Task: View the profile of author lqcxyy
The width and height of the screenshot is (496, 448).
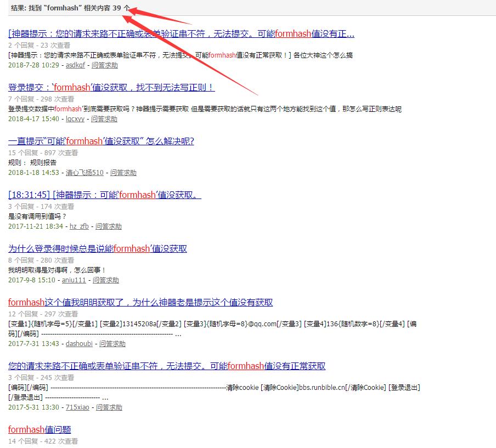Action: [75, 119]
